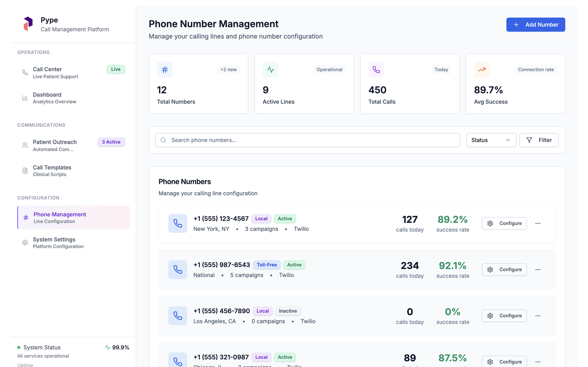The width and height of the screenshot is (588, 367).
Task: Click the funnel icon in Filter
Action: click(x=529, y=140)
